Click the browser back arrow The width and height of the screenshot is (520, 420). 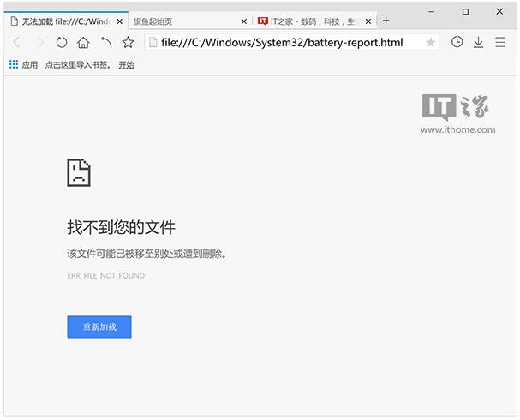click(16, 42)
